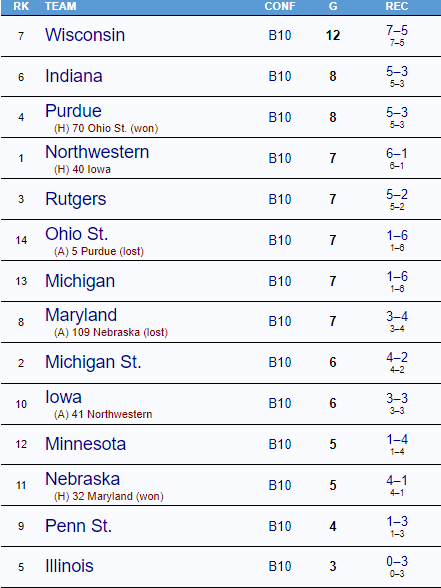The image size is (441, 588).
Task: Open Ohio St. team page
Action: pyautogui.click(x=76, y=234)
